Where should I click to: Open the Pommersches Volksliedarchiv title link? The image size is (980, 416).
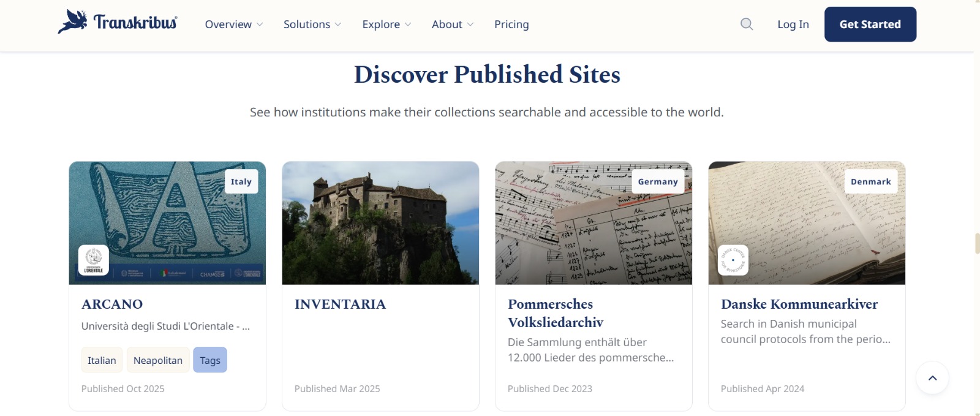(x=556, y=313)
